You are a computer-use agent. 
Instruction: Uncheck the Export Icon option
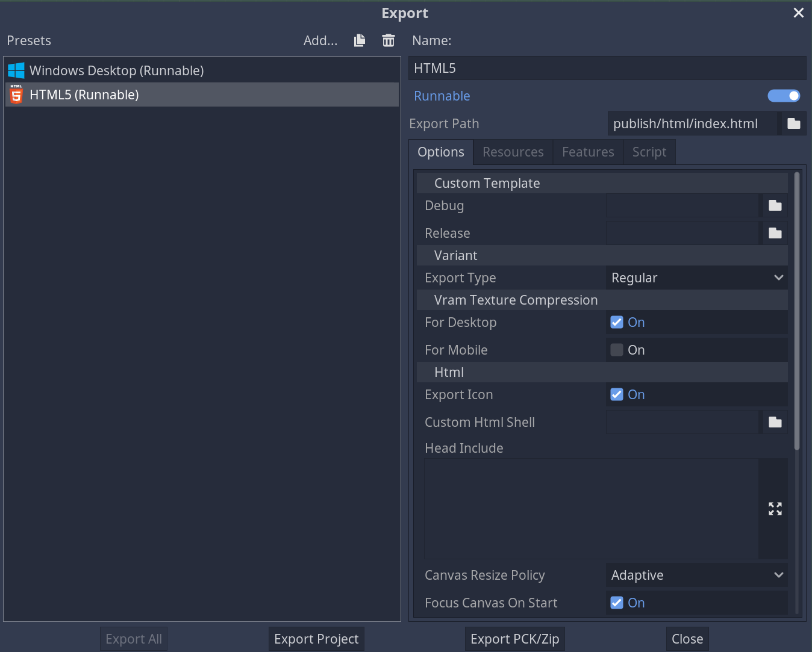click(x=617, y=394)
